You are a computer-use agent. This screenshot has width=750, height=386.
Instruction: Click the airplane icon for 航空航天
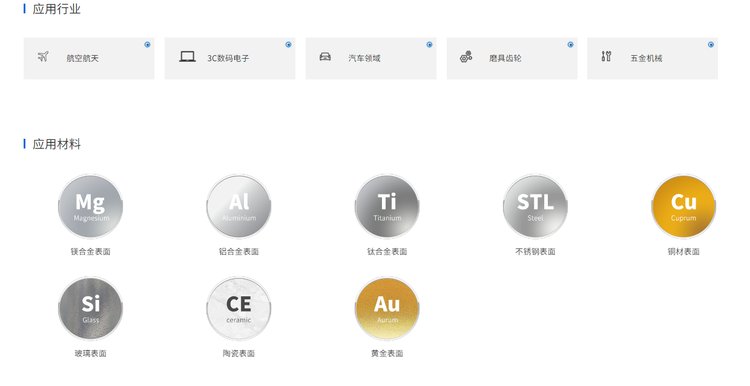tap(43, 56)
